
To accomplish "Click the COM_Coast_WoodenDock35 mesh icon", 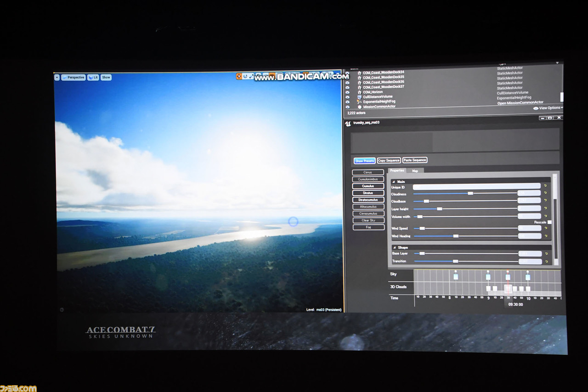I will coord(359,77).
